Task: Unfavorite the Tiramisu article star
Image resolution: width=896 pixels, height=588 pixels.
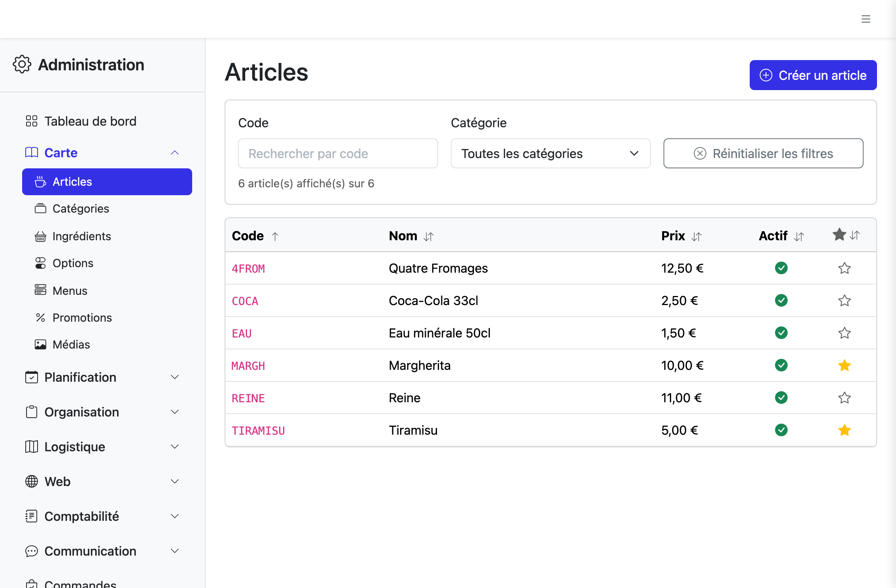Action: tap(845, 430)
